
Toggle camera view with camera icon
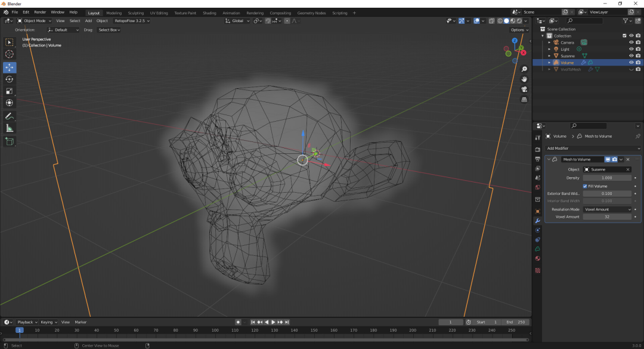tap(524, 89)
